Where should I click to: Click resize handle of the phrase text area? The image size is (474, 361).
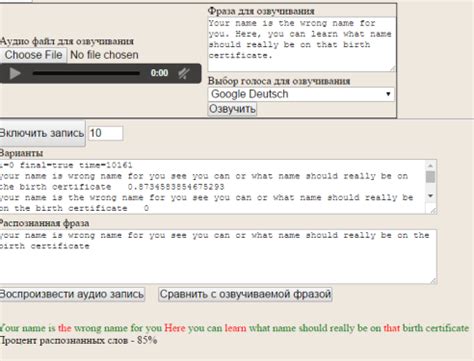coord(393,69)
